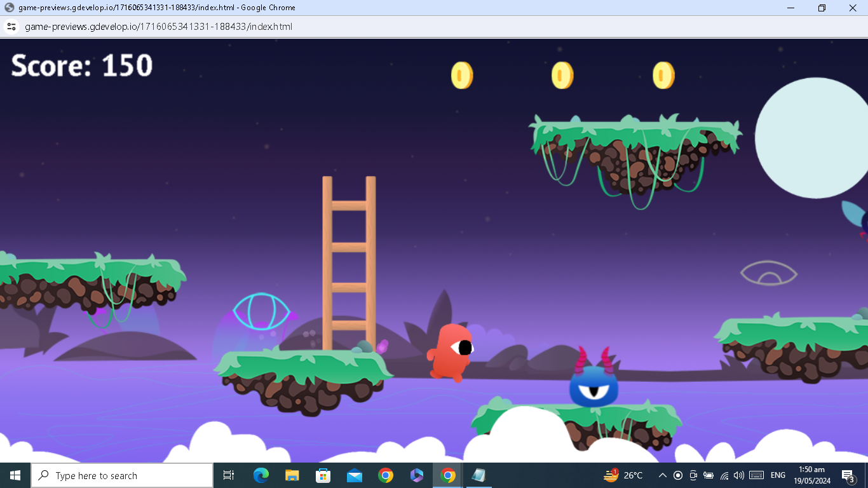Click the Score: 150 text display

point(79,65)
